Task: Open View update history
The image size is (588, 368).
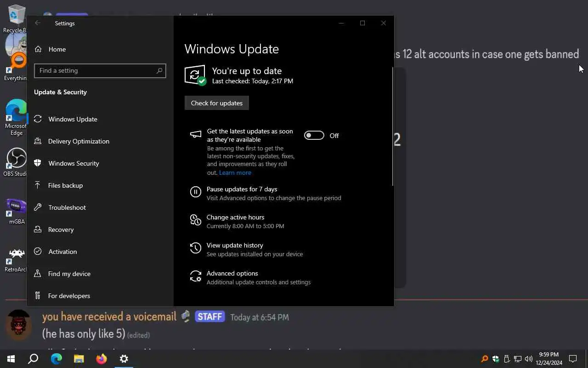Action: (235, 245)
